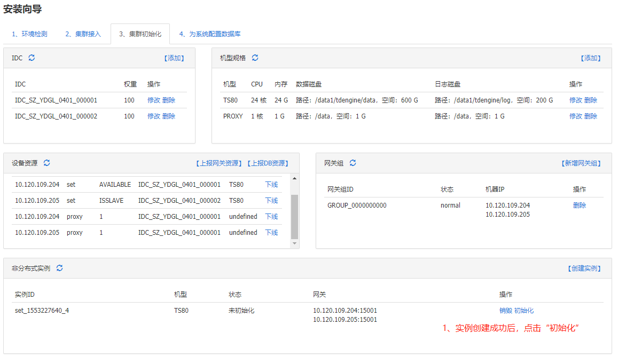Click the device resources scrollbar thumb
Viewport: 618px width, 364px height.
(294, 217)
